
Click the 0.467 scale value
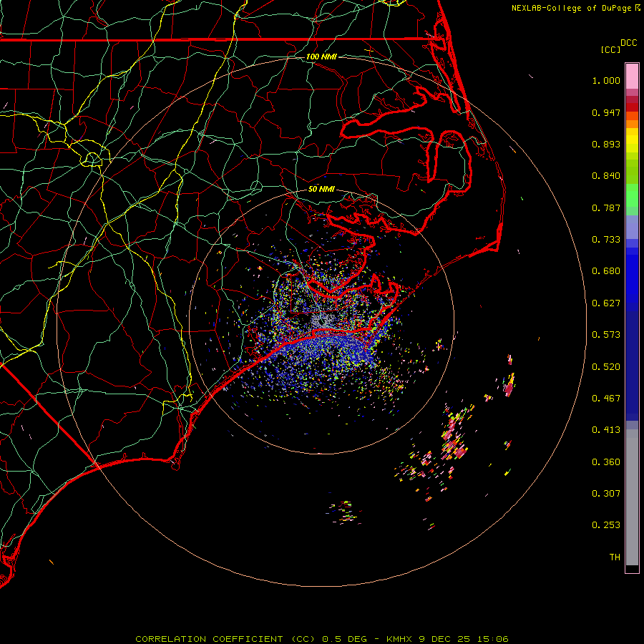click(x=606, y=399)
